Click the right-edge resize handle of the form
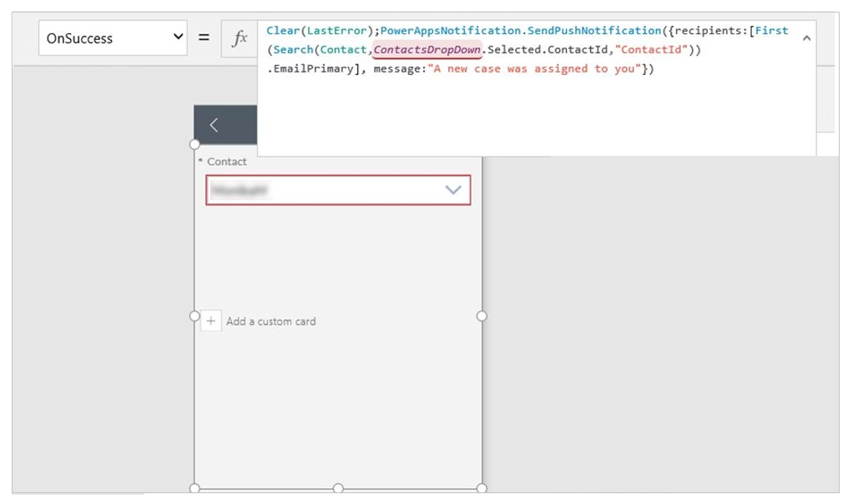853x504 pixels. click(x=482, y=316)
